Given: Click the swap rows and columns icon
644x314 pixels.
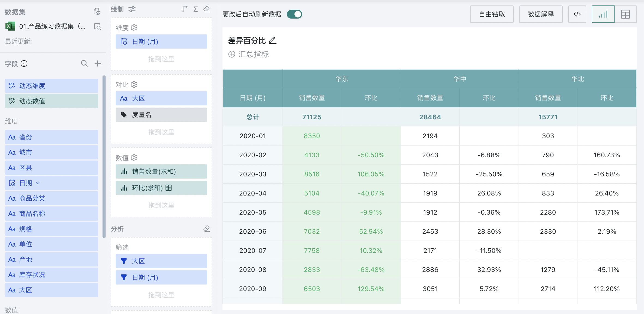Looking at the screenshot, I should point(185,9).
